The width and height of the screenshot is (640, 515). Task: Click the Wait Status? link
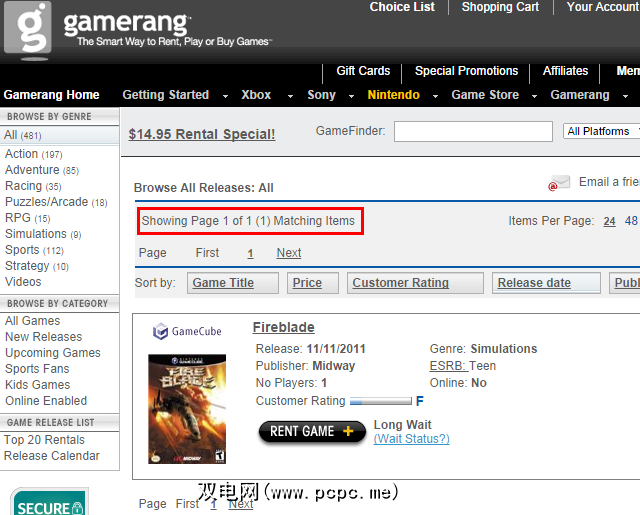pos(411,439)
